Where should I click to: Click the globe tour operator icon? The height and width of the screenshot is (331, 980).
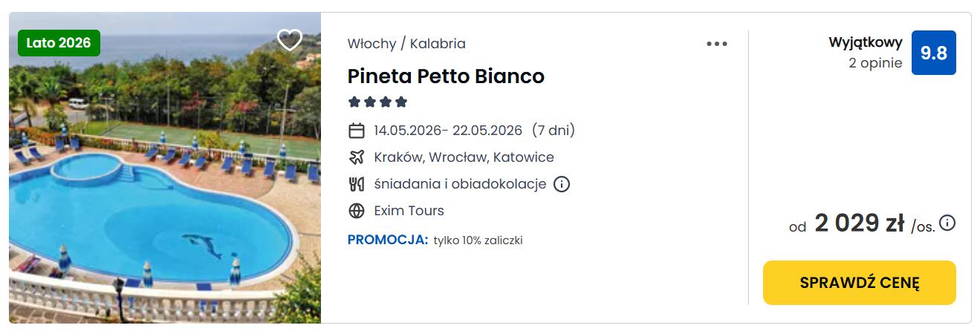point(357,211)
